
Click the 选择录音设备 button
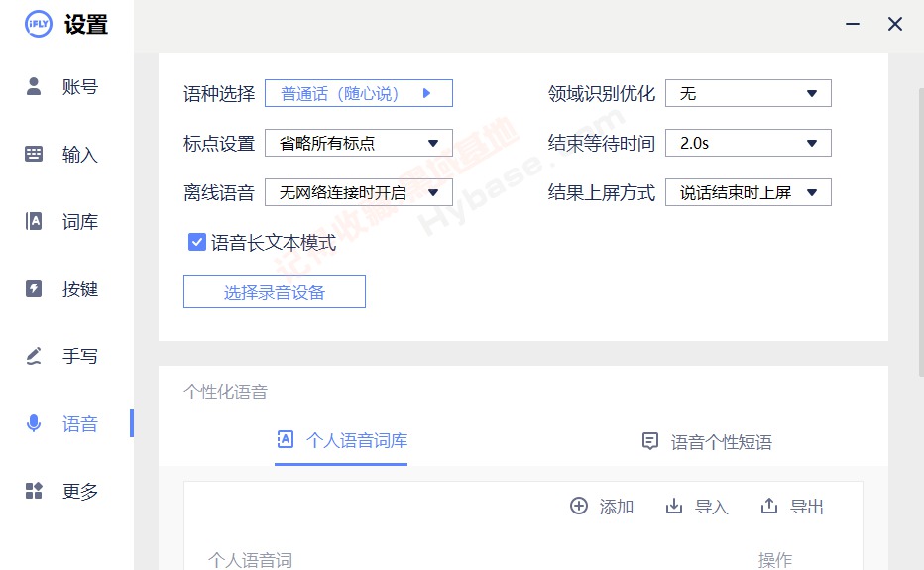click(x=275, y=292)
